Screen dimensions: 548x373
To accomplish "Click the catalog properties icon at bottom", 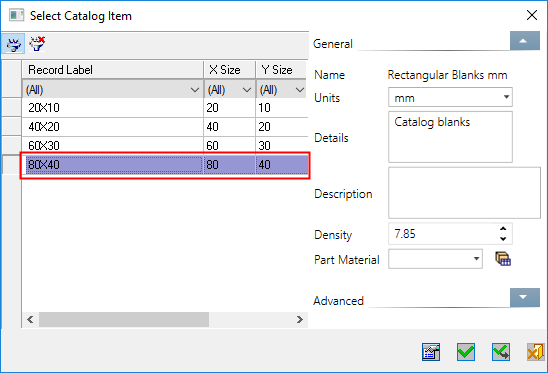I will pos(431,352).
